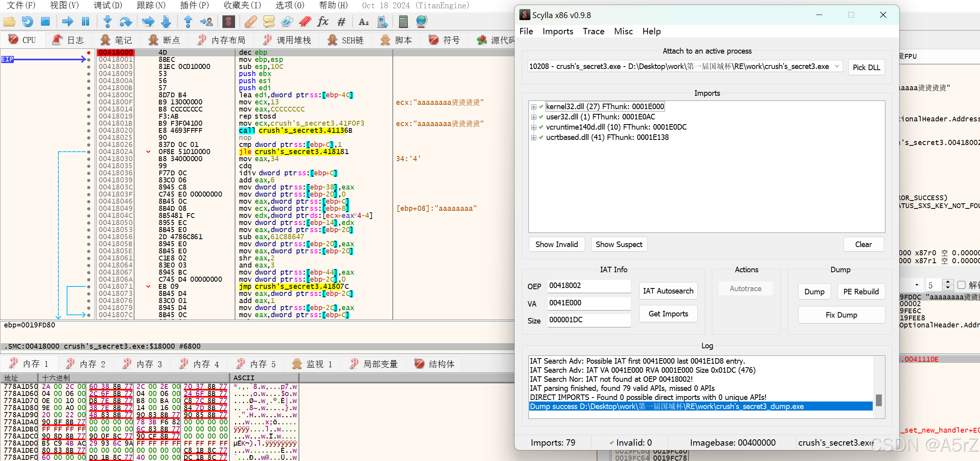
Task: Click the Get Imports button
Action: pyautogui.click(x=668, y=314)
